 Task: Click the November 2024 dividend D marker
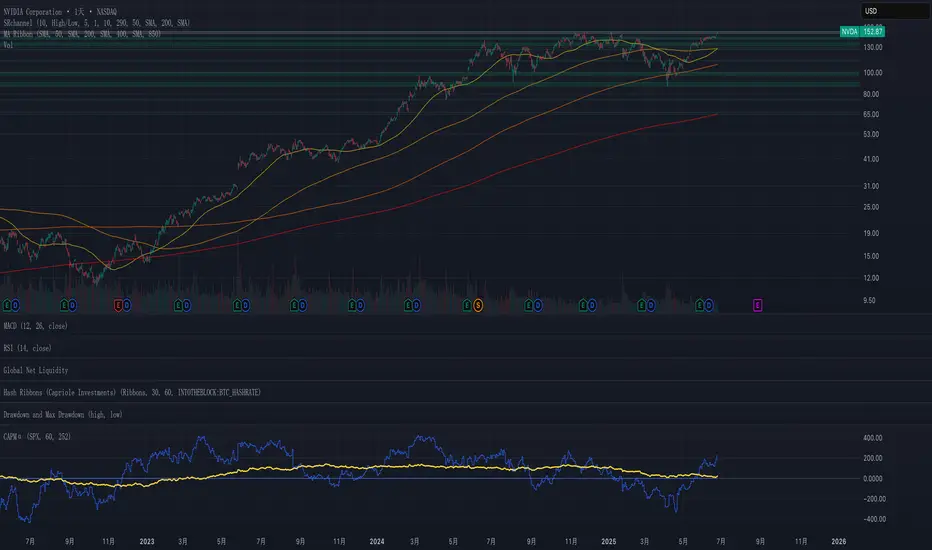click(592, 306)
